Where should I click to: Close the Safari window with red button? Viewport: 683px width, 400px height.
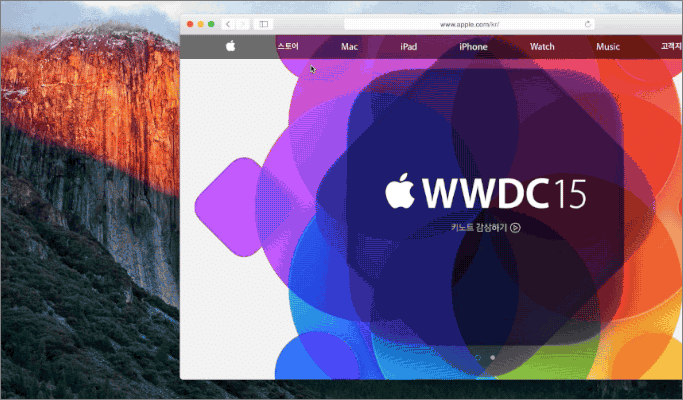click(x=190, y=24)
